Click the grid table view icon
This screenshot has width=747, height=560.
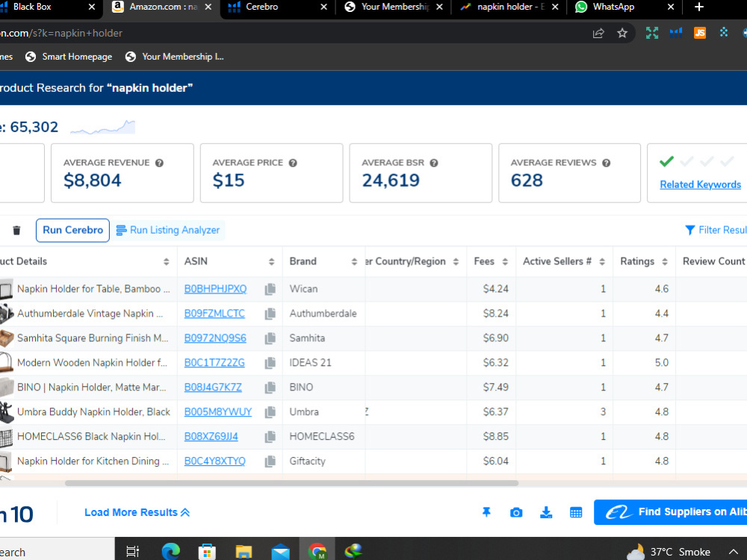[x=576, y=512]
